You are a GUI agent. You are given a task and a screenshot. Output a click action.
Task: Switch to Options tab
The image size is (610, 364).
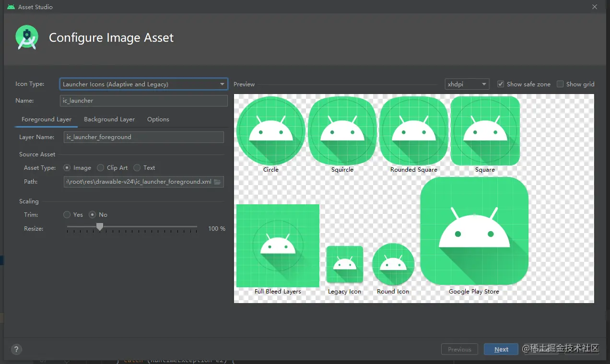click(x=158, y=119)
